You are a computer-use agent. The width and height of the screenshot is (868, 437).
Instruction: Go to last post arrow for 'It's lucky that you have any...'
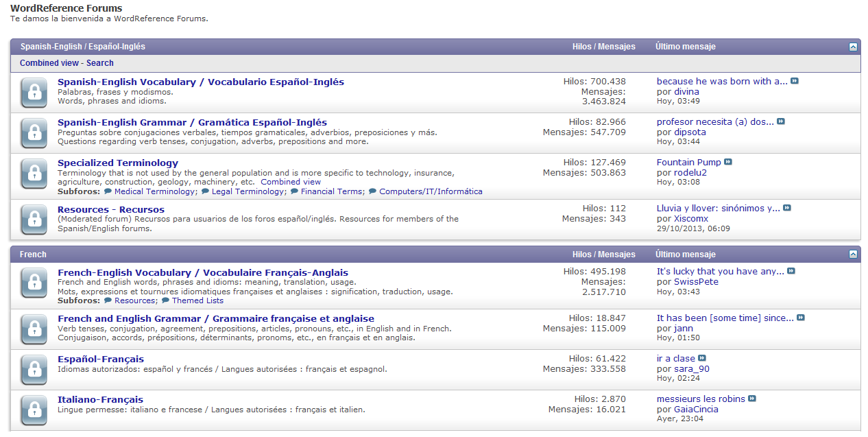(x=791, y=271)
